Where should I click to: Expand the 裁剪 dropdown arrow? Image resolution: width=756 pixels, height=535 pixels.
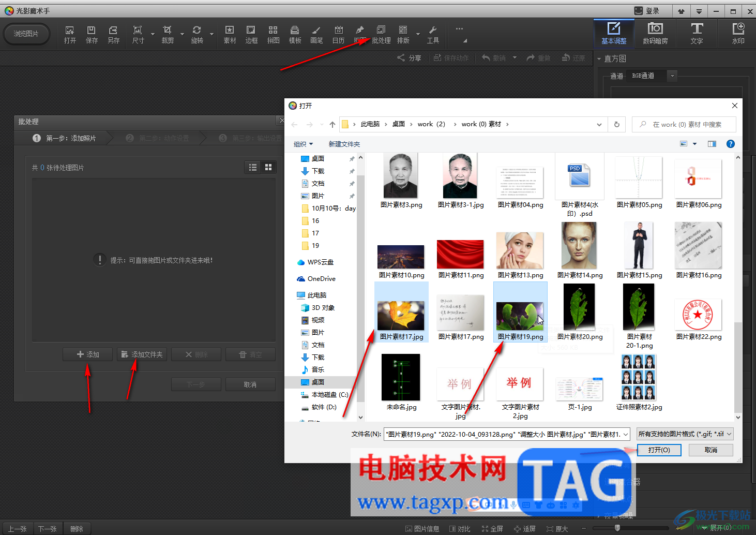pyautogui.click(x=182, y=35)
